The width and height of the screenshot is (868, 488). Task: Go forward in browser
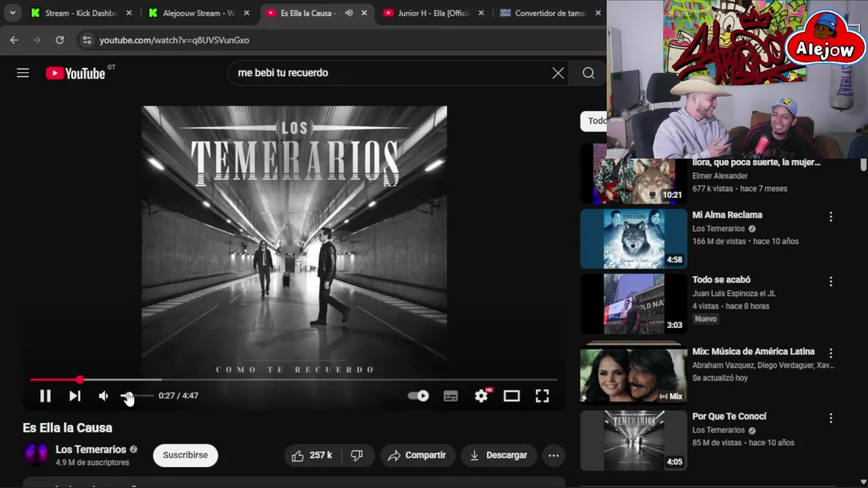pos(37,40)
